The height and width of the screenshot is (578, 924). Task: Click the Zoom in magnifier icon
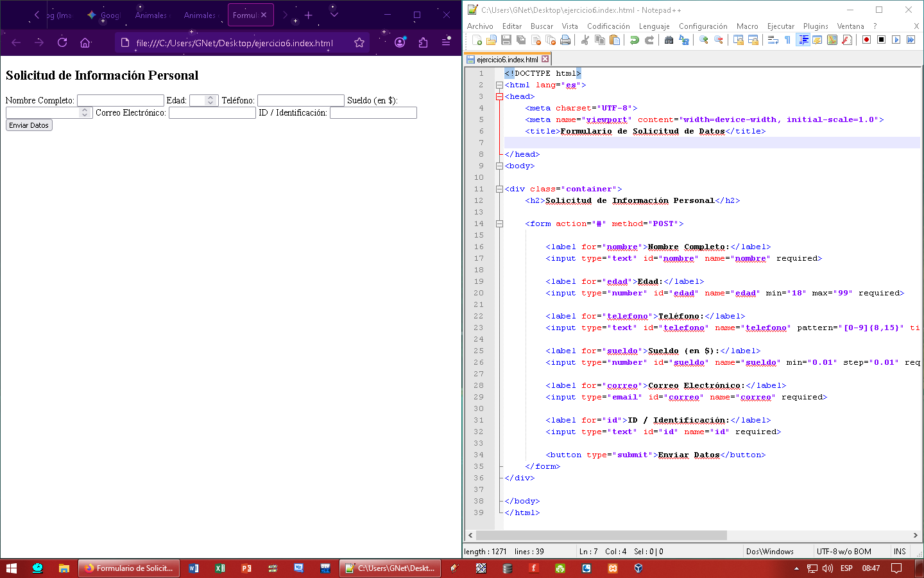703,40
